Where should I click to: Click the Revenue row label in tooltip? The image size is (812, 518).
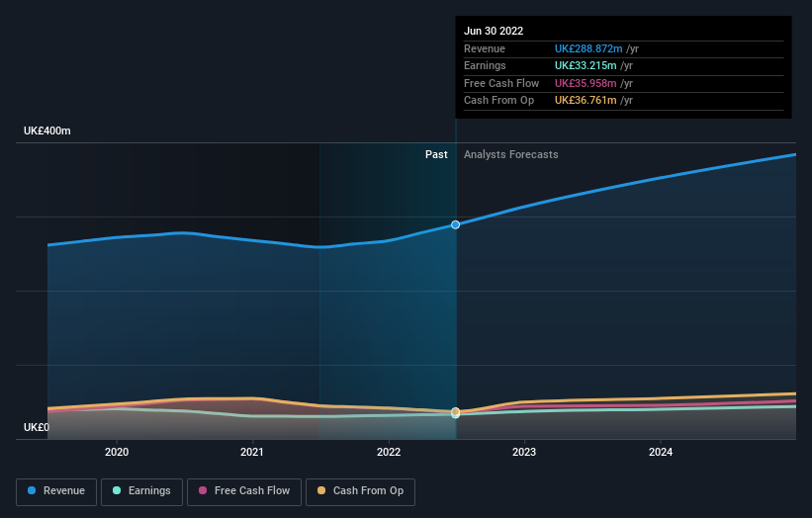click(485, 48)
